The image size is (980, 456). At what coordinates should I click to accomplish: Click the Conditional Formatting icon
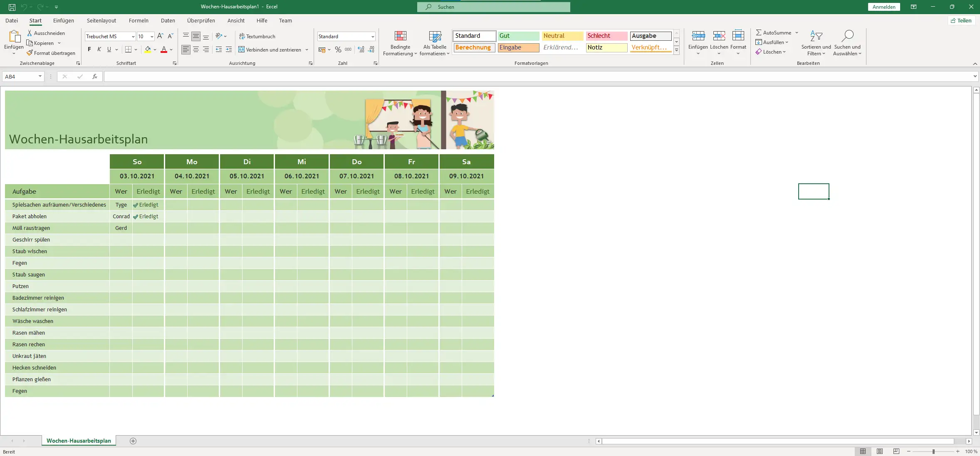tap(400, 37)
